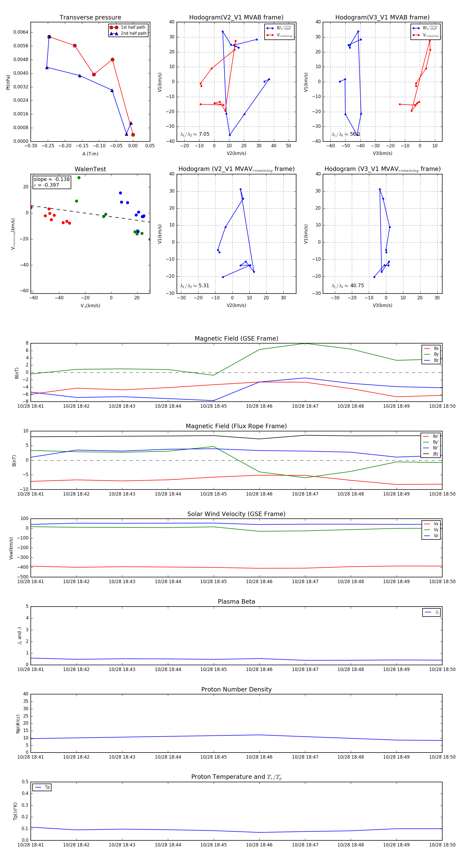Click the V_A(km/s) axis label
Viewport: 473px width, 868px height.
(90, 306)
